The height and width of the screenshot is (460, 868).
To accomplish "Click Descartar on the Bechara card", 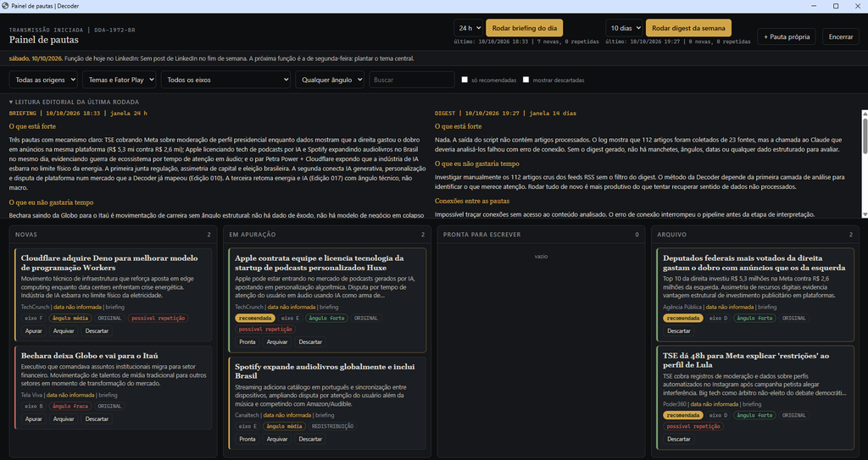I will click(97, 419).
